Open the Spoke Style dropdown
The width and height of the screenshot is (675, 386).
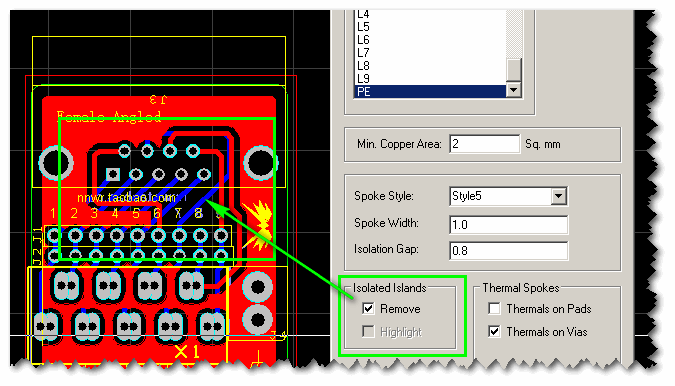(x=558, y=196)
